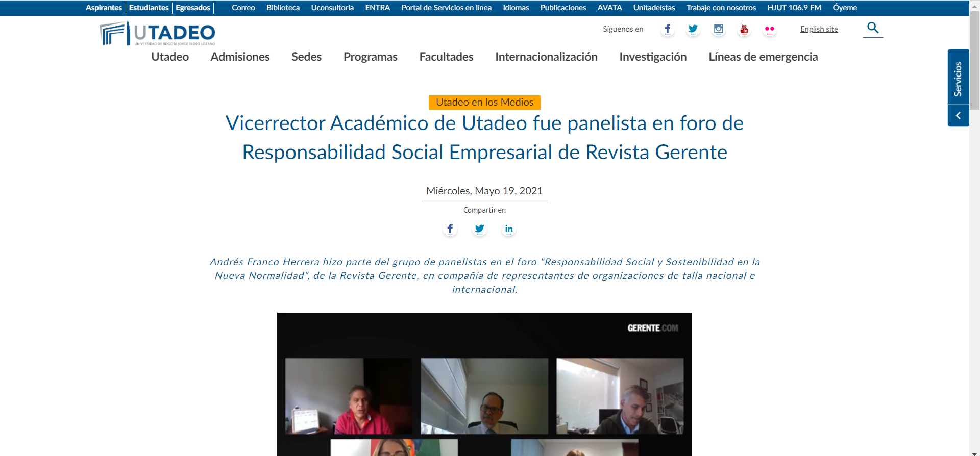Click the UTADEO logo
The height and width of the screenshot is (456, 980).
157,34
